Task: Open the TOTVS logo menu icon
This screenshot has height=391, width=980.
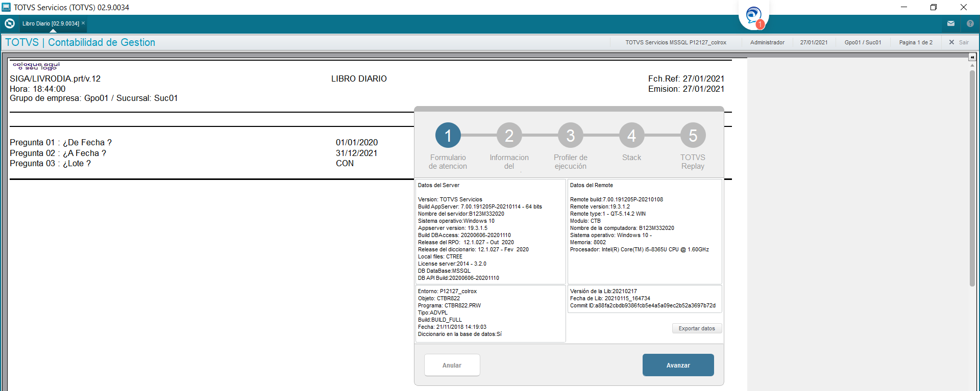Action: click(x=9, y=23)
